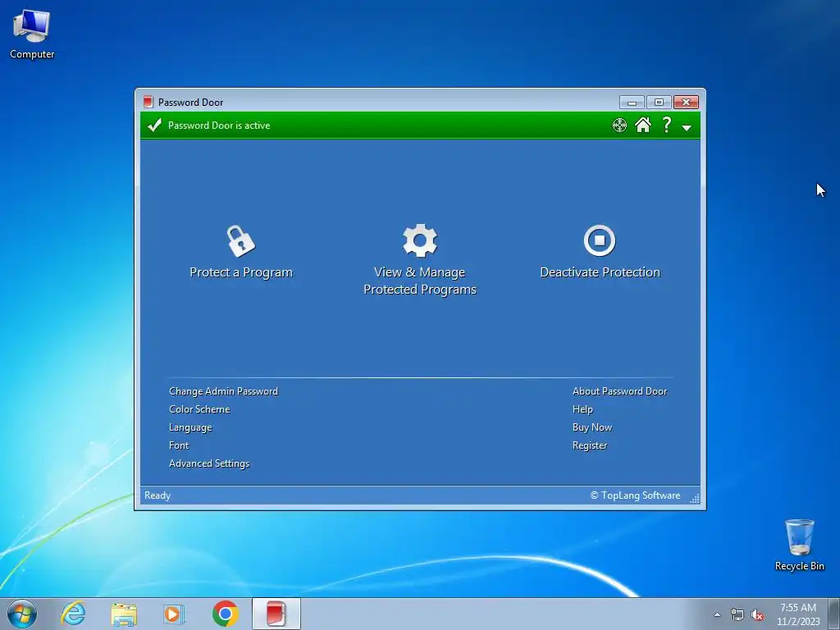Image resolution: width=840 pixels, height=630 pixels.
Task: Click the taskbar clock showing 7:55 AM
Action: click(798, 614)
